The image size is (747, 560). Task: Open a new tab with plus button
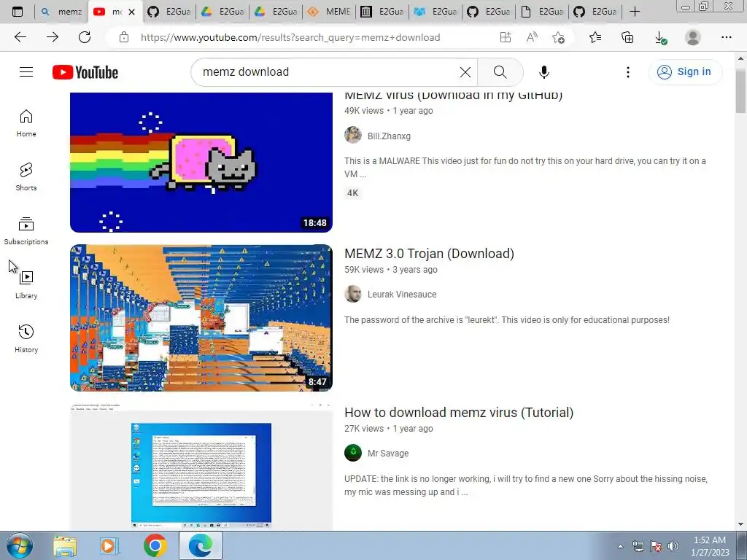click(635, 12)
